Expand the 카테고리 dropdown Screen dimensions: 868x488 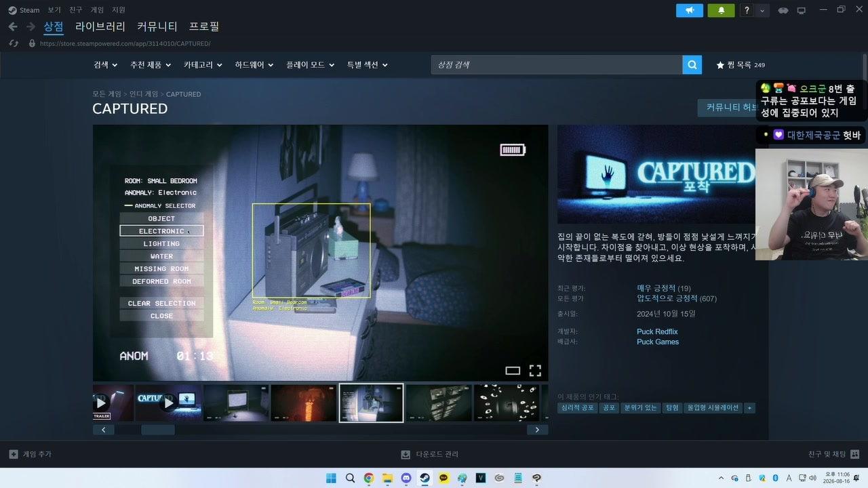pyautogui.click(x=203, y=65)
